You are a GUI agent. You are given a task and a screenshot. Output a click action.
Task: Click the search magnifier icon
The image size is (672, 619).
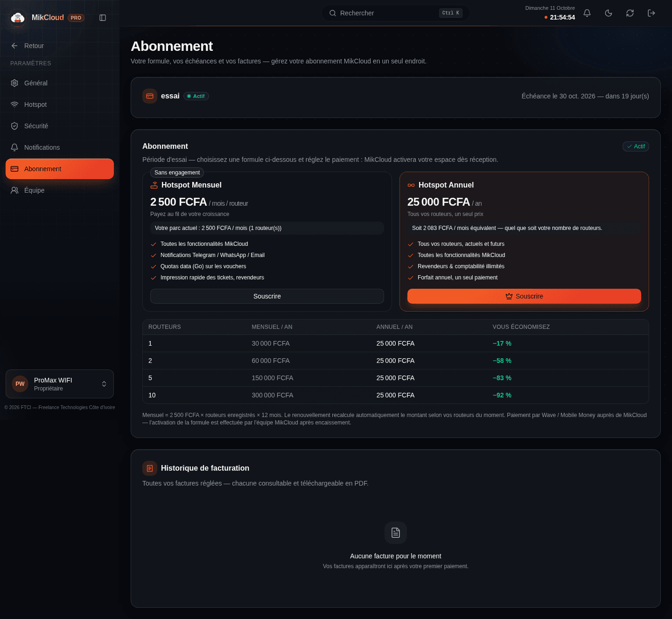coord(333,13)
